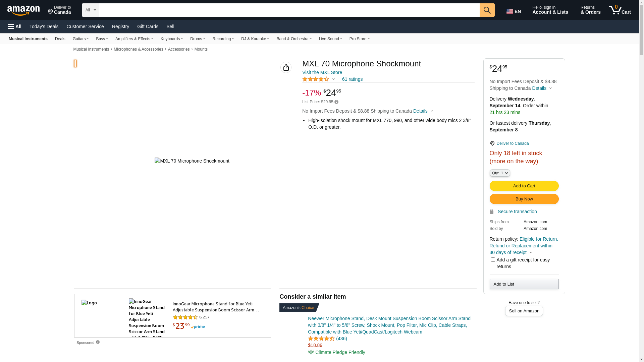Visit the MXL Store link

pyautogui.click(x=322, y=72)
